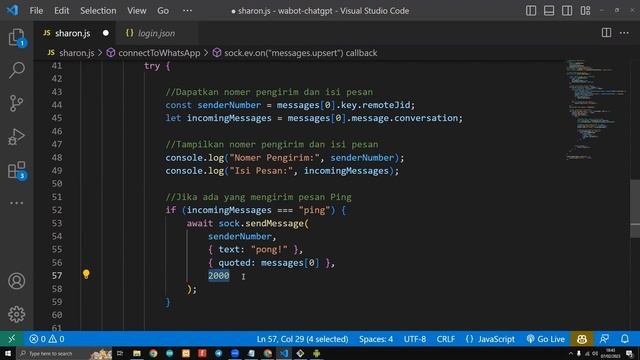Screen dimensions: 640x360
Task: Select language mode JavaScript
Action: click(490, 339)
